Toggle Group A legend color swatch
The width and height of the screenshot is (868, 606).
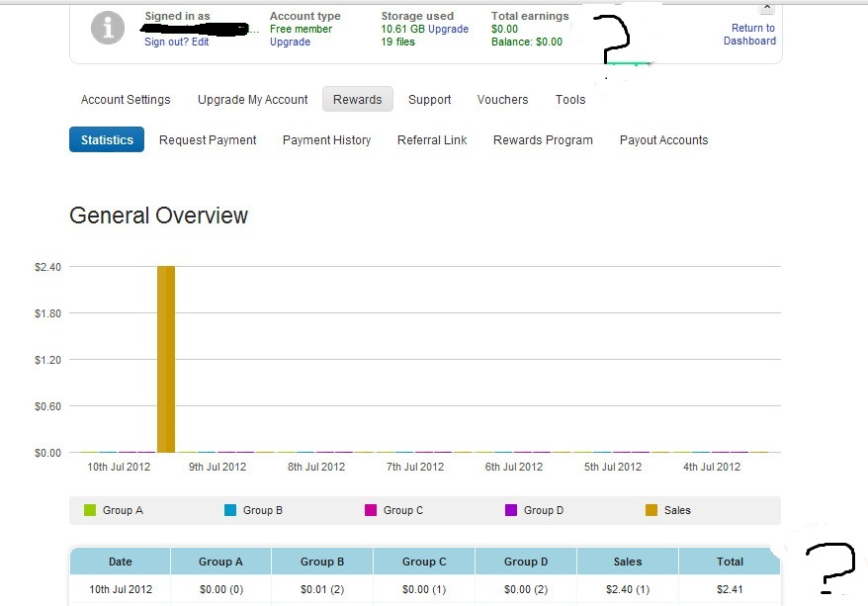pyautogui.click(x=90, y=510)
